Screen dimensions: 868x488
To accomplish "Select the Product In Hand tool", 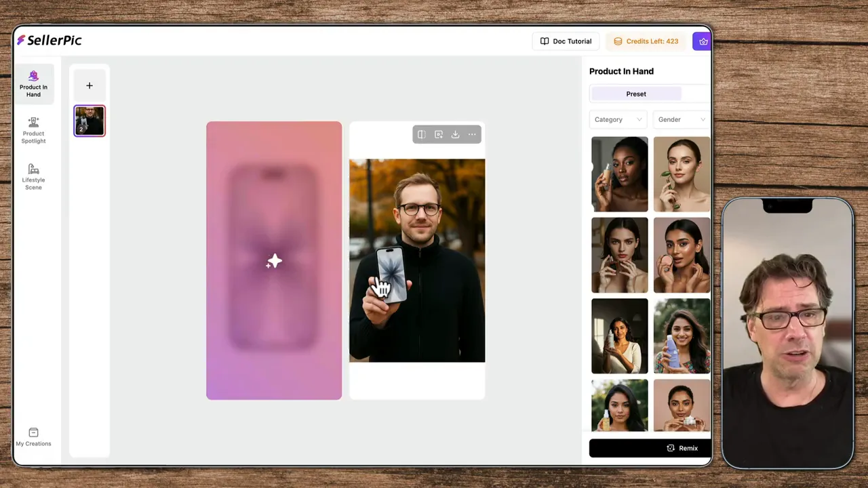I will click(x=33, y=83).
